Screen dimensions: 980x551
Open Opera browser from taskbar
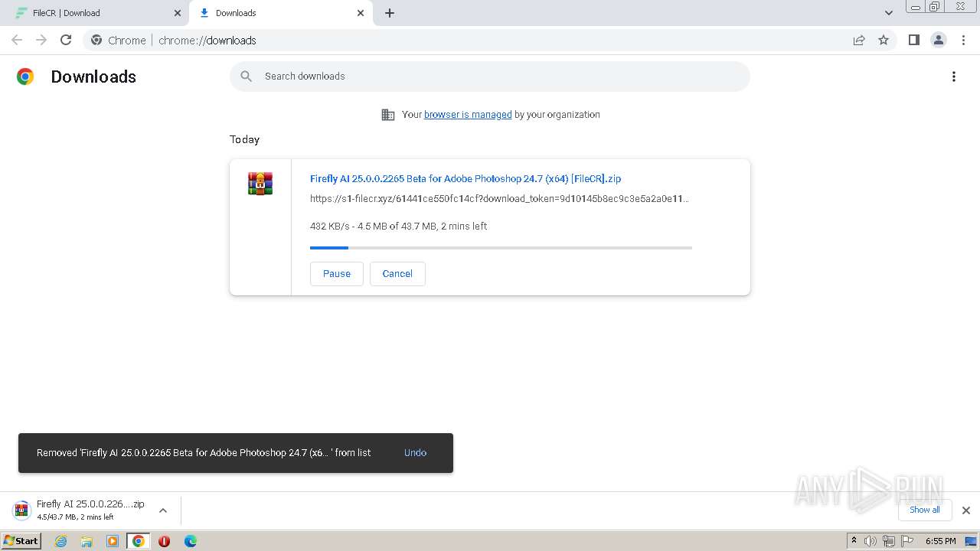point(164,541)
